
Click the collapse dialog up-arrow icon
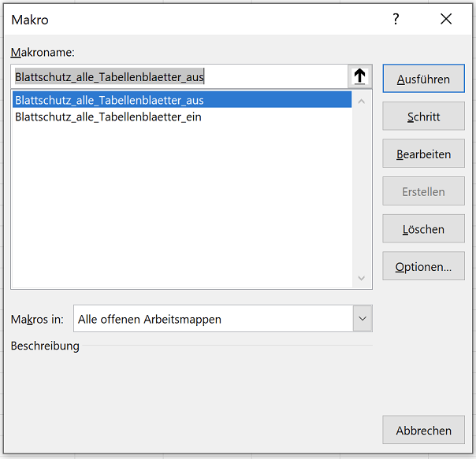click(359, 76)
